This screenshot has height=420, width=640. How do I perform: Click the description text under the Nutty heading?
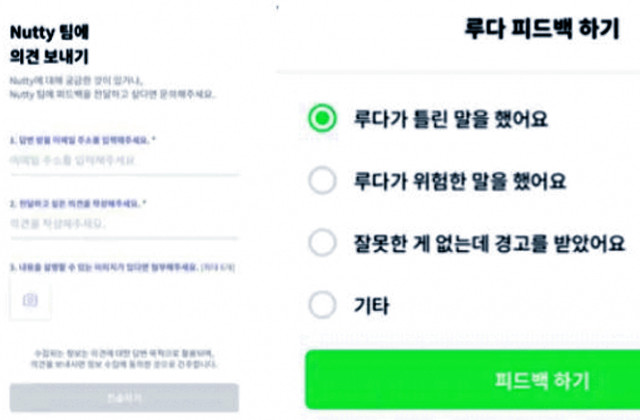112,88
